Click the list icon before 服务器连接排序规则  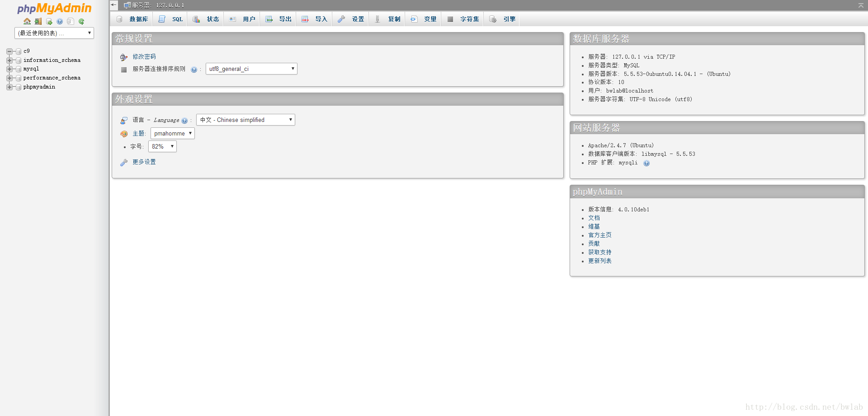(x=124, y=70)
